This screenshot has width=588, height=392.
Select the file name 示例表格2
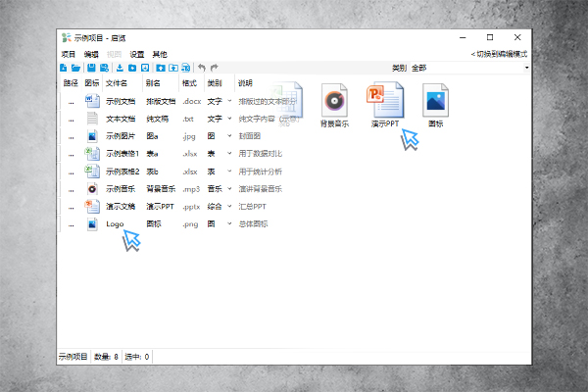click(x=122, y=171)
